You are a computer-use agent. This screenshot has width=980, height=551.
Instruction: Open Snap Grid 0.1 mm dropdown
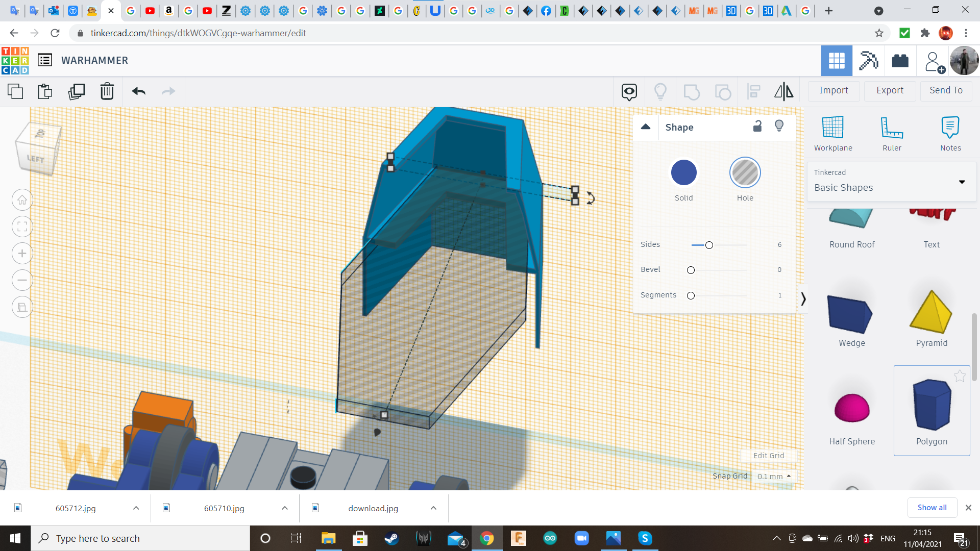tap(774, 476)
